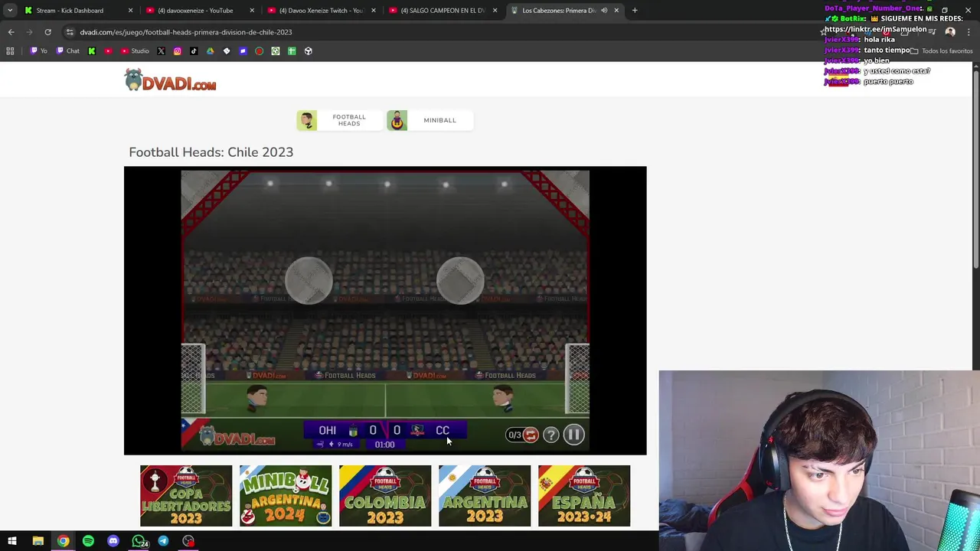Open Telegram from the taskbar
This screenshot has height=551, width=980.
pos(163,541)
